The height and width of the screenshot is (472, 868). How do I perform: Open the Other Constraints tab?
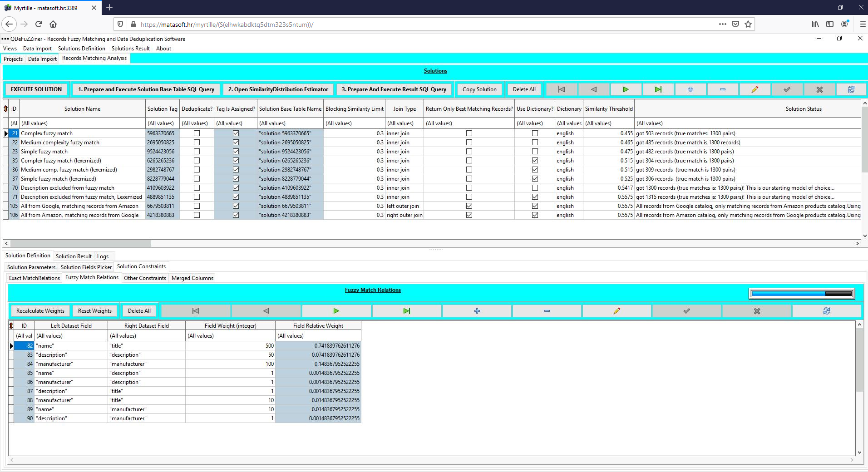click(x=145, y=278)
